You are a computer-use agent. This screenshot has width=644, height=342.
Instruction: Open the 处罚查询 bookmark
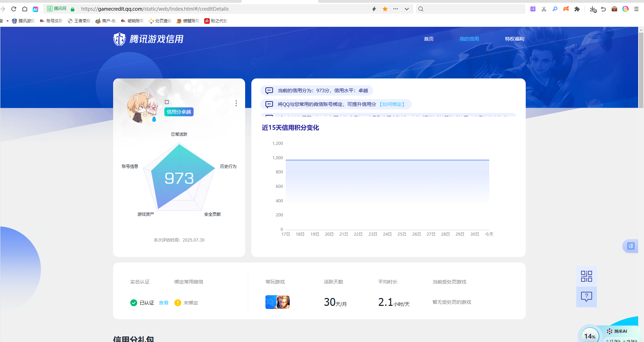pyautogui.click(x=160, y=21)
